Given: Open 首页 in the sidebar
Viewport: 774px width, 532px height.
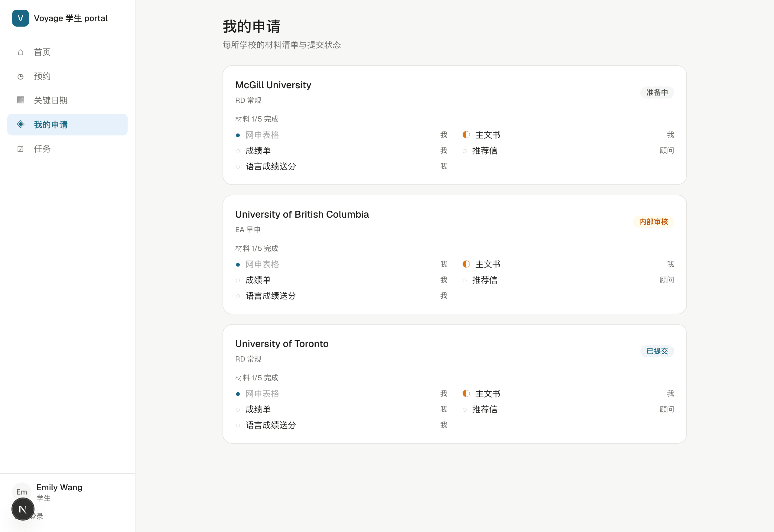Looking at the screenshot, I should [x=67, y=52].
